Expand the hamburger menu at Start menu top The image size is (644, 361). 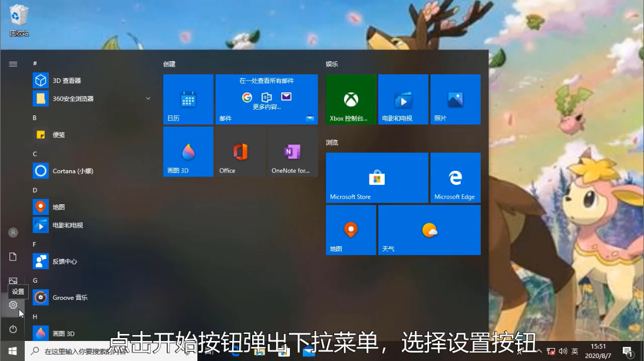(13, 64)
